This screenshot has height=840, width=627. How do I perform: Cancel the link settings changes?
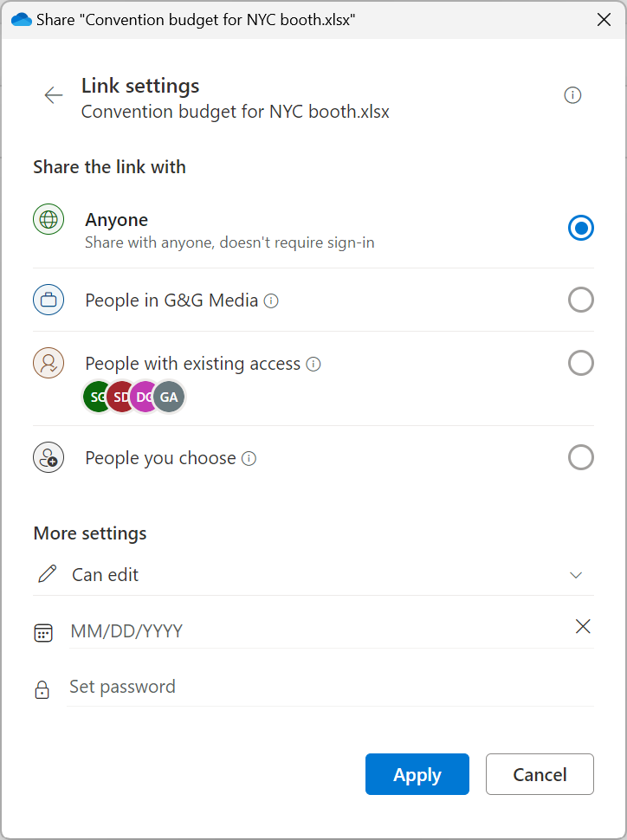tap(540, 774)
